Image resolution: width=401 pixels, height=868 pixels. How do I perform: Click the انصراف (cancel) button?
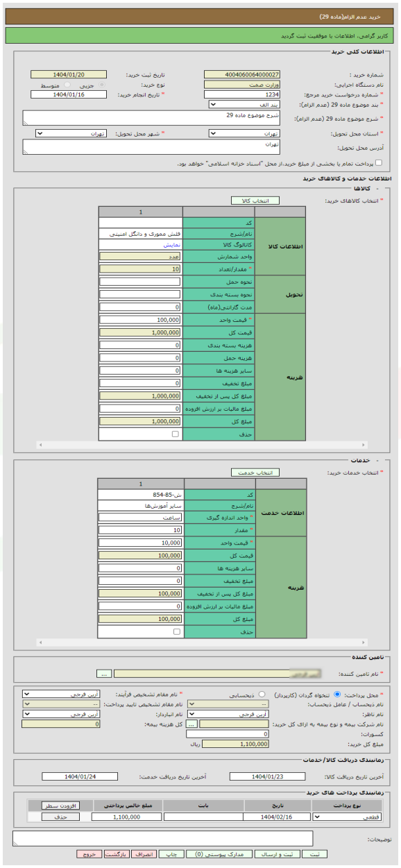(x=143, y=854)
